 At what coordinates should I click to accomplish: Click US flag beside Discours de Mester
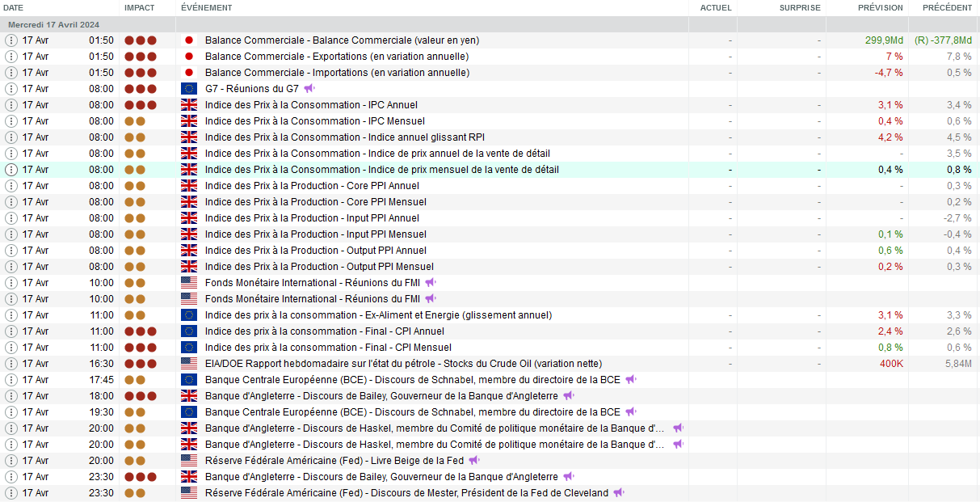(189, 493)
